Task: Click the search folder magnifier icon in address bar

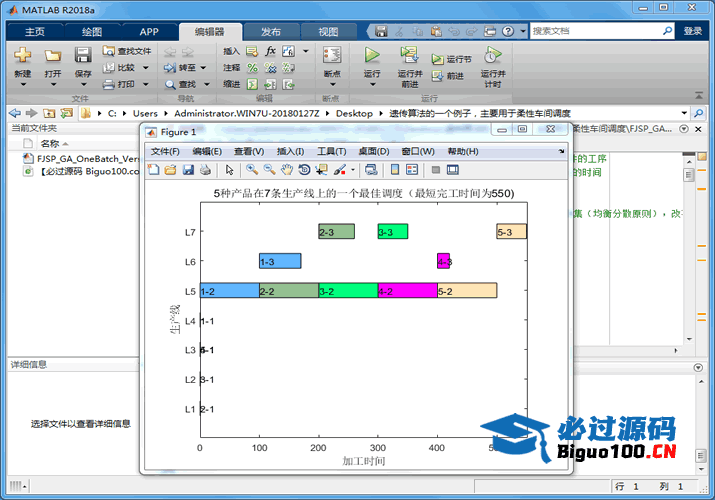Action: click(x=698, y=113)
